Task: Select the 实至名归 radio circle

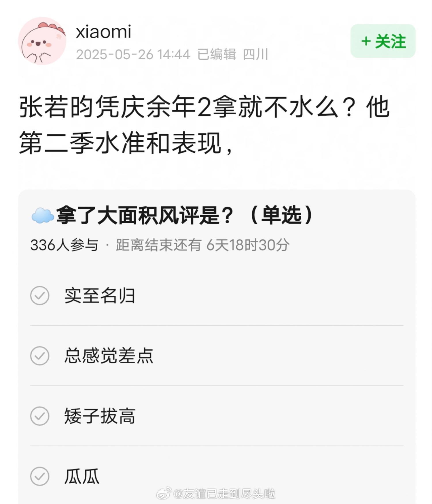Action: 40,296
